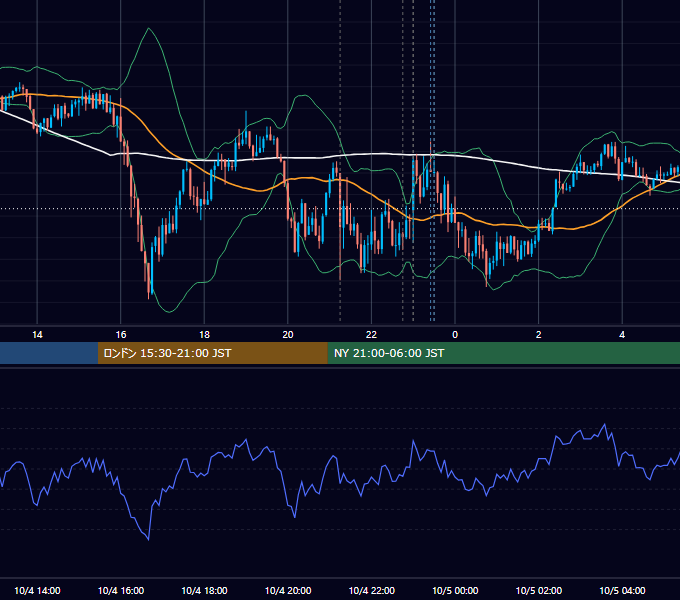Click the 22 hour label on price chart axis
The height and width of the screenshot is (600, 680).
point(372,335)
